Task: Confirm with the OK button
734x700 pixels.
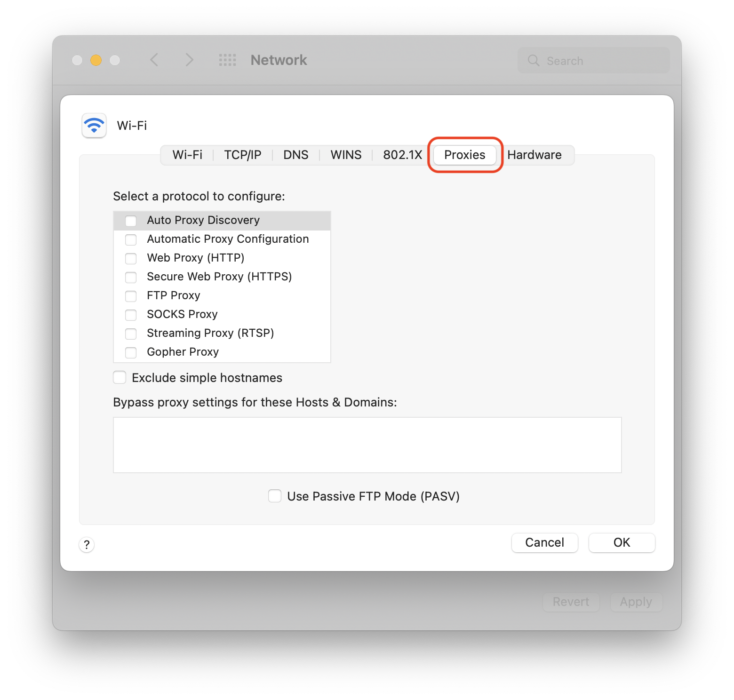Action: click(622, 542)
